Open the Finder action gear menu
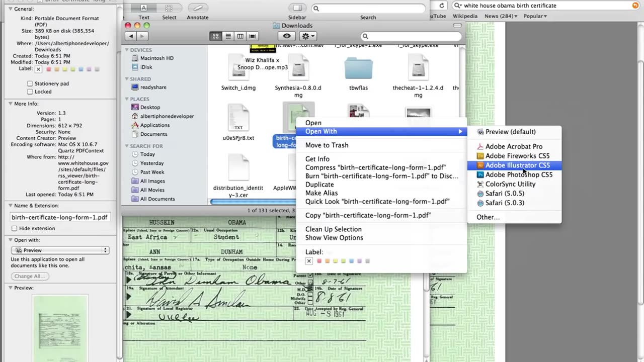 coord(307,36)
